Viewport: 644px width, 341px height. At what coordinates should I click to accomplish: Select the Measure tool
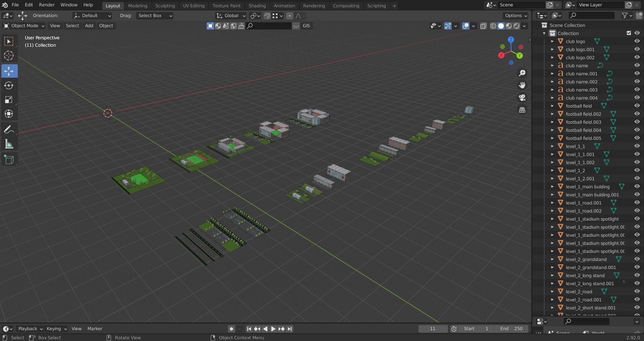pyautogui.click(x=9, y=144)
